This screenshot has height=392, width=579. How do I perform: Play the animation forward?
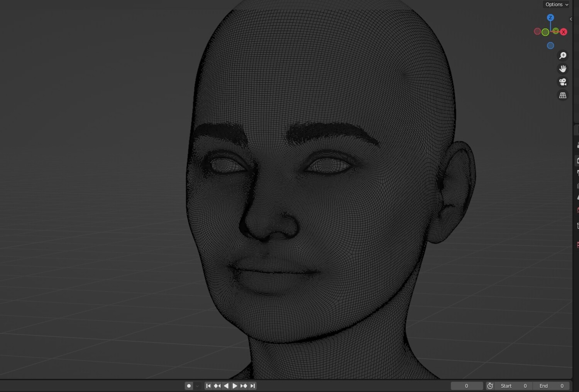235,386
